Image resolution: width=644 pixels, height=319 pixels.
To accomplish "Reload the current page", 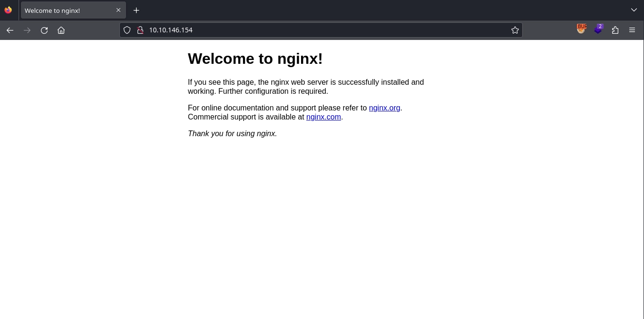I will coord(44,30).
